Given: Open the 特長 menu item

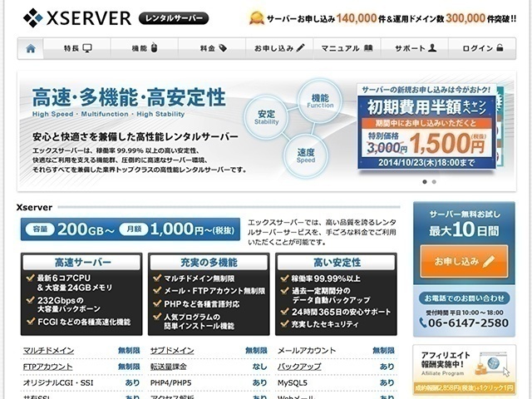Looking at the screenshot, I should tap(77, 48).
